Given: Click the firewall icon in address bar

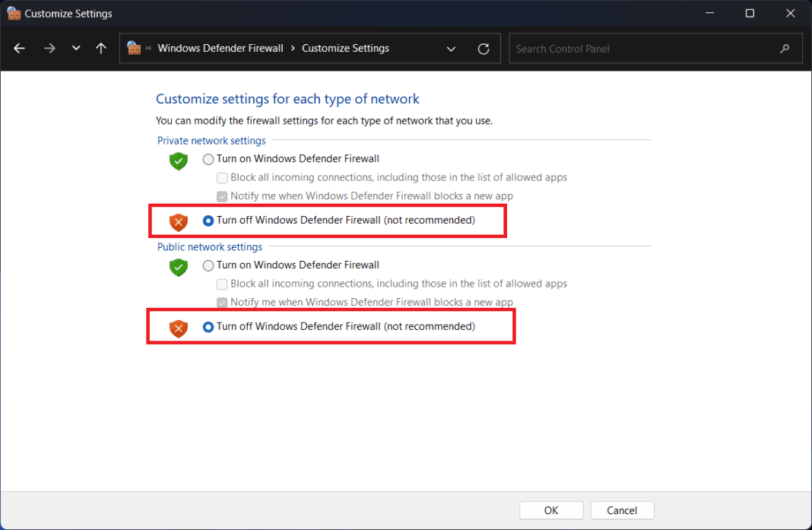Looking at the screenshot, I should coord(134,49).
